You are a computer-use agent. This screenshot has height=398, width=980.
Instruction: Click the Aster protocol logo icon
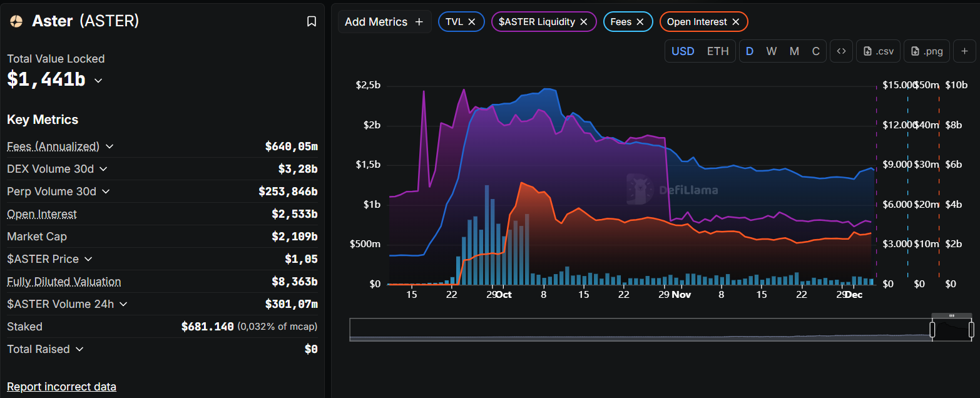pyautogui.click(x=16, y=22)
